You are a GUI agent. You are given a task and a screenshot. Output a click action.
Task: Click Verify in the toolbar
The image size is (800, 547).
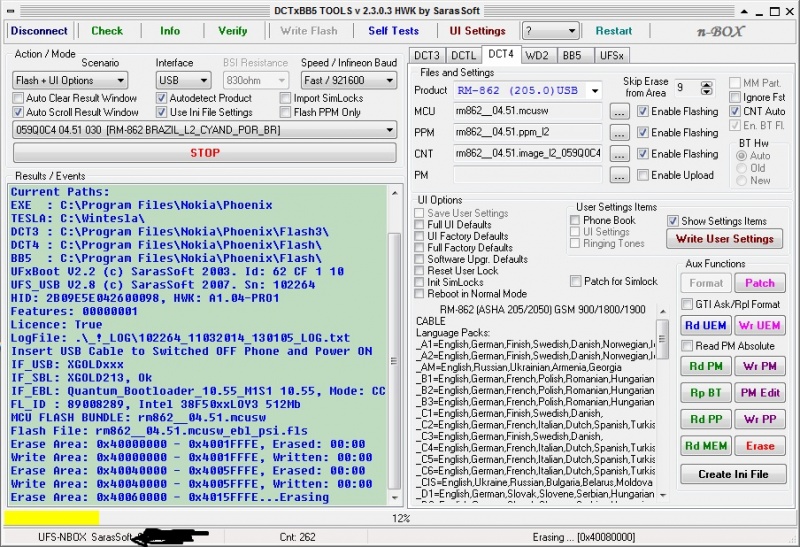coord(233,31)
